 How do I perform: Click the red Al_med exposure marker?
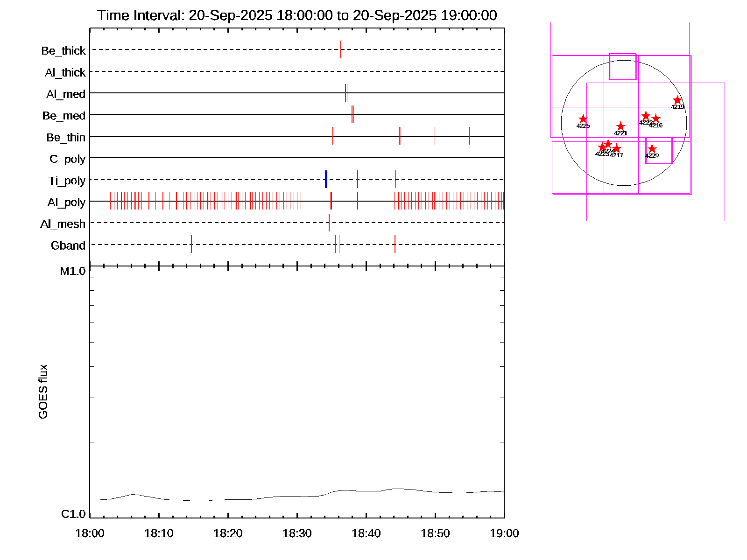tap(345, 93)
